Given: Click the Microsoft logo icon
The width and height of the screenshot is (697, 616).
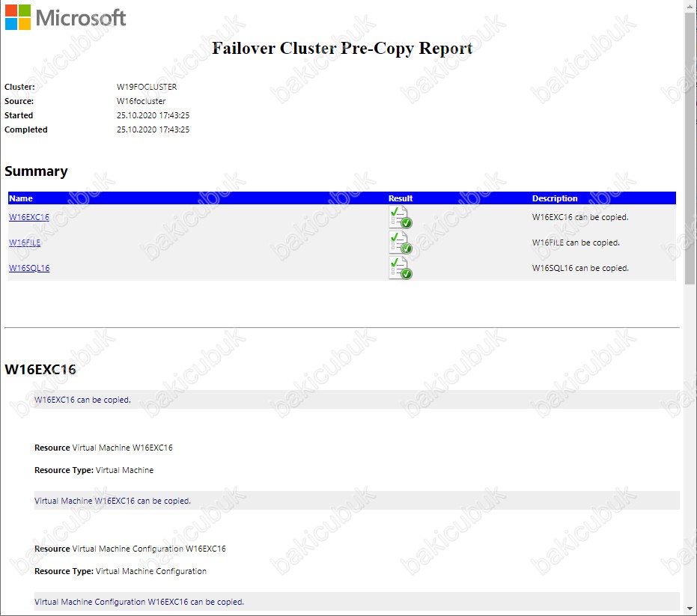Looking at the screenshot, I should tap(18, 17).
